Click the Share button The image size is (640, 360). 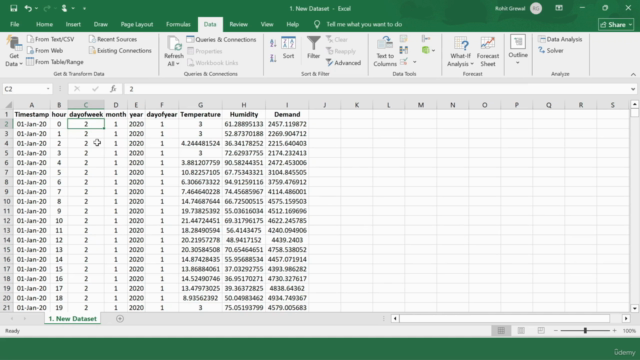(x=616, y=25)
